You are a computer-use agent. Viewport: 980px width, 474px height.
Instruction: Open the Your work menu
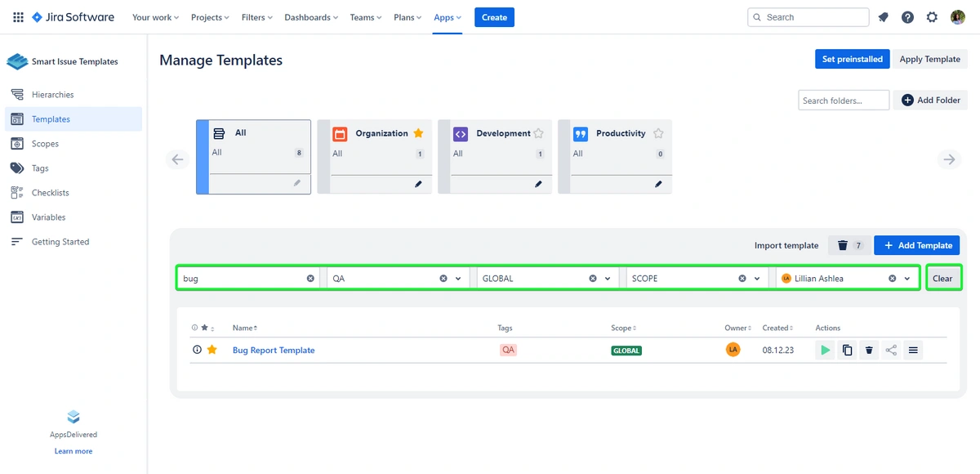155,17
